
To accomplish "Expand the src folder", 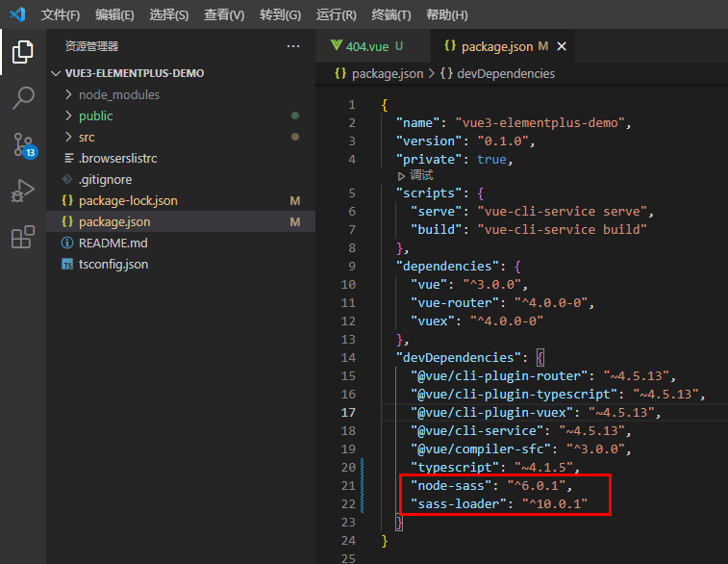I will click(x=68, y=137).
